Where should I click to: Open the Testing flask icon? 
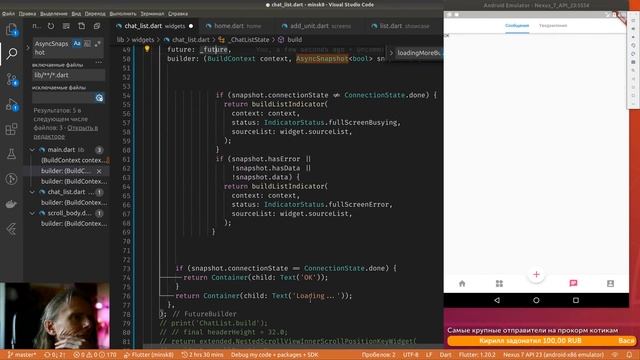(11, 154)
